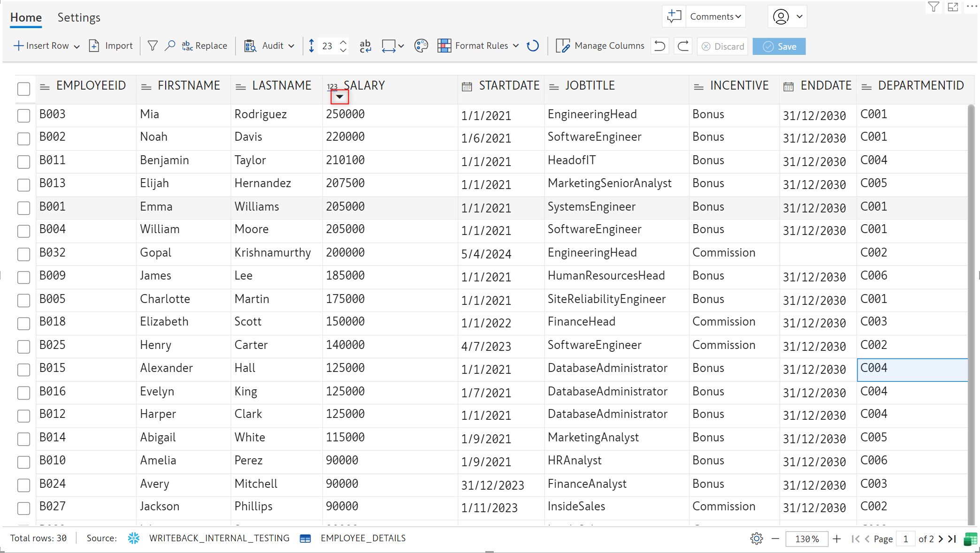Image resolution: width=980 pixels, height=553 pixels.
Task: Open the bottom status bar settings gear
Action: tap(756, 538)
